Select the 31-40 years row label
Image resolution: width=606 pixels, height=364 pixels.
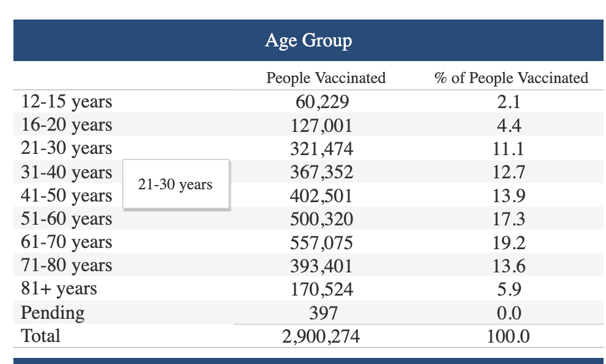[x=67, y=172]
